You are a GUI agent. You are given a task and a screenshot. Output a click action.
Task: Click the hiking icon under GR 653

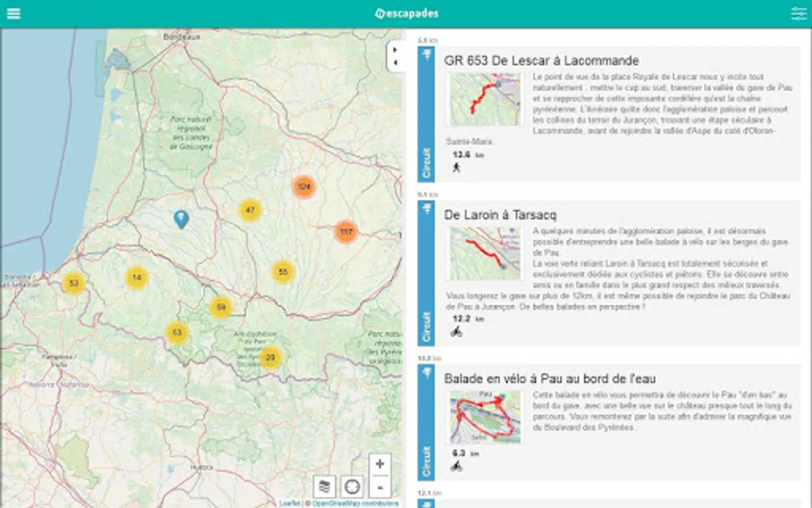click(x=456, y=167)
